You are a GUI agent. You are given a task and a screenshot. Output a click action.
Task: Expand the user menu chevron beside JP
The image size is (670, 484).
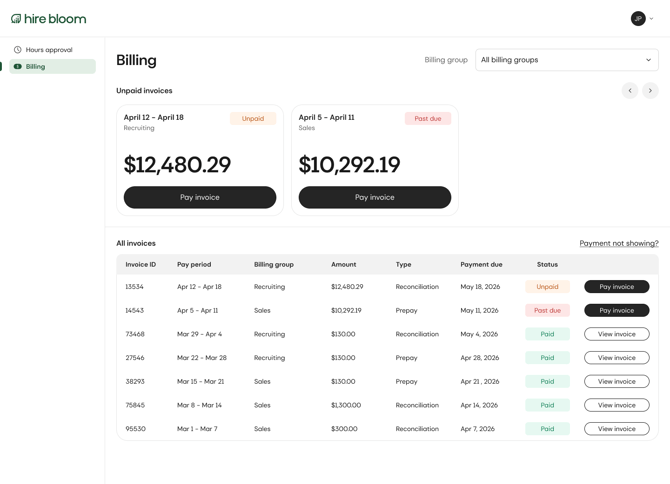click(x=651, y=18)
